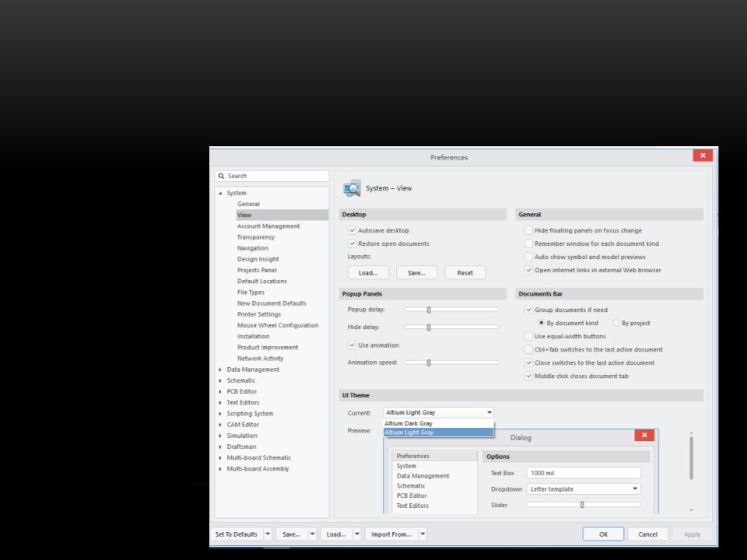The height and width of the screenshot is (560, 747).
Task: Confirm with the OK button
Action: (603, 534)
